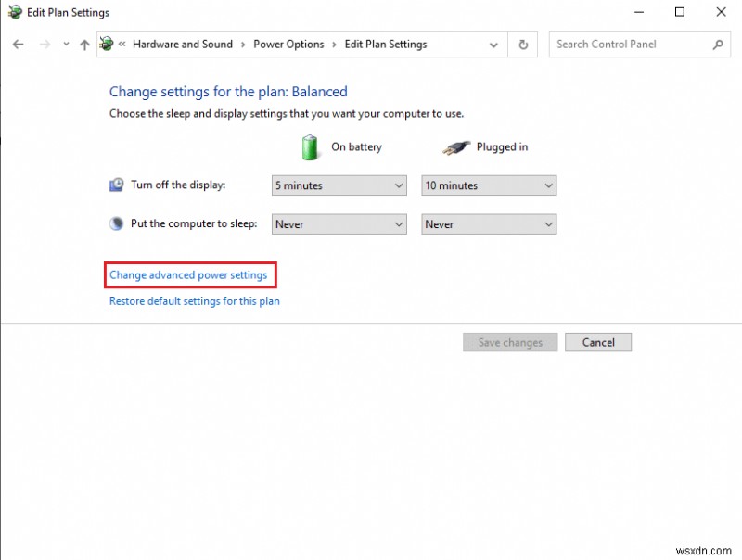Screen dimensions: 742x560
Task: Expand the recent pages chevron near the back arrow
Action: coord(65,44)
